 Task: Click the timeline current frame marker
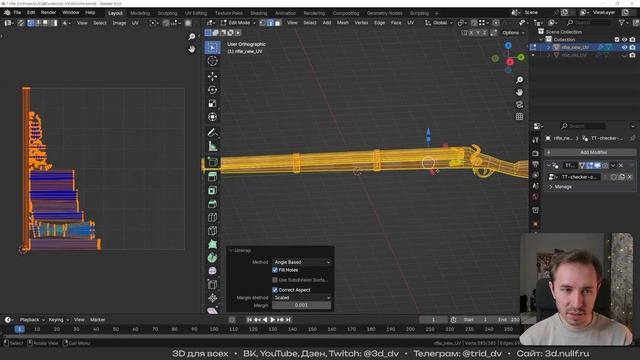pos(19,329)
